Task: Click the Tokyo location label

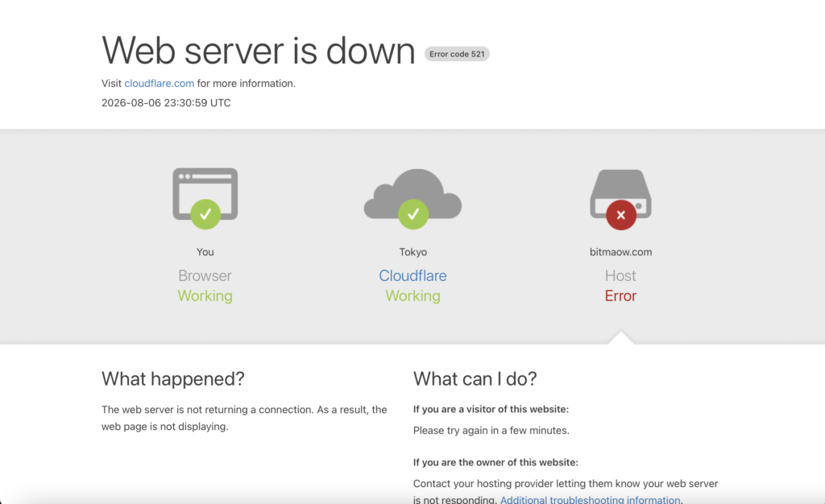Action: point(413,252)
